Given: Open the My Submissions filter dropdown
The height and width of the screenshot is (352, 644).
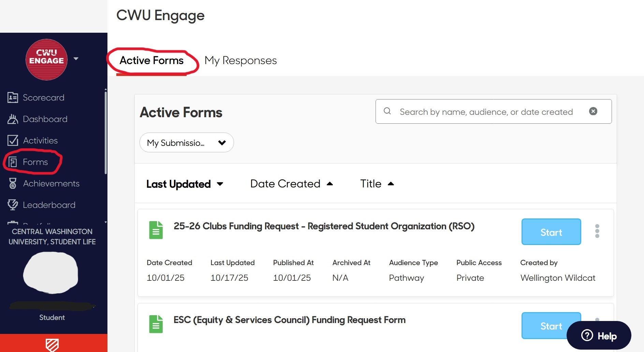Looking at the screenshot, I should pyautogui.click(x=186, y=142).
